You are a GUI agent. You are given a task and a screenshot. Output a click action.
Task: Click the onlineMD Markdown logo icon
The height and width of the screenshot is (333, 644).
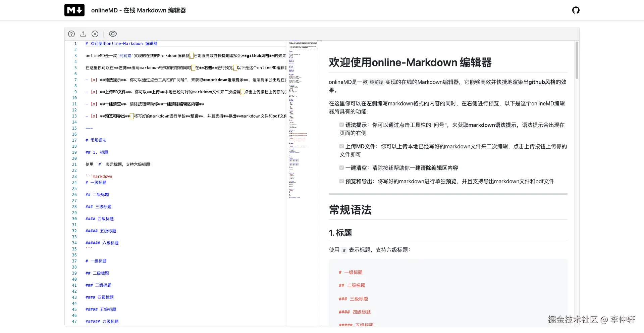click(74, 10)
